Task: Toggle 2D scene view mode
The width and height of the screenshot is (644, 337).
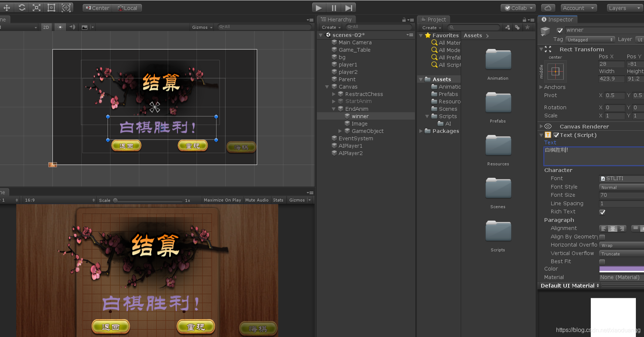Action: coord(46,27)
